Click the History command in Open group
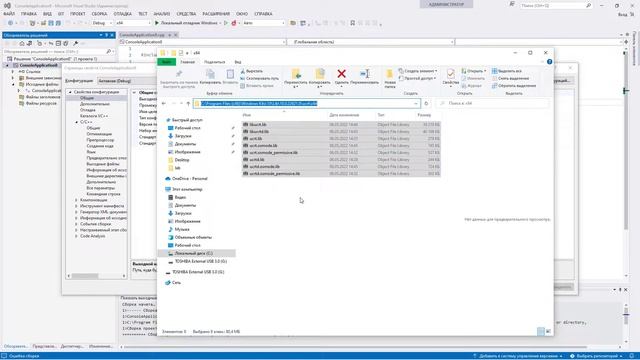This screenshot has height=360, width=640. [472, 86]
